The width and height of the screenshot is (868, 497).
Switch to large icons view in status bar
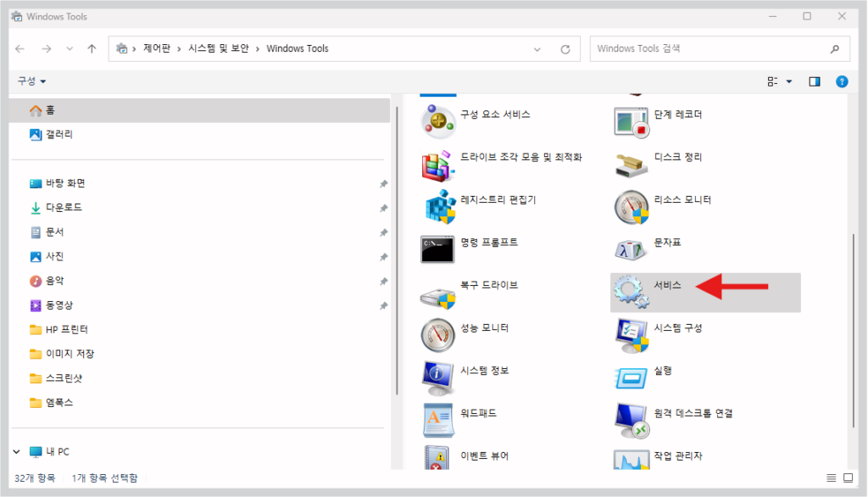pyautogui.click(x=848, y=477)
